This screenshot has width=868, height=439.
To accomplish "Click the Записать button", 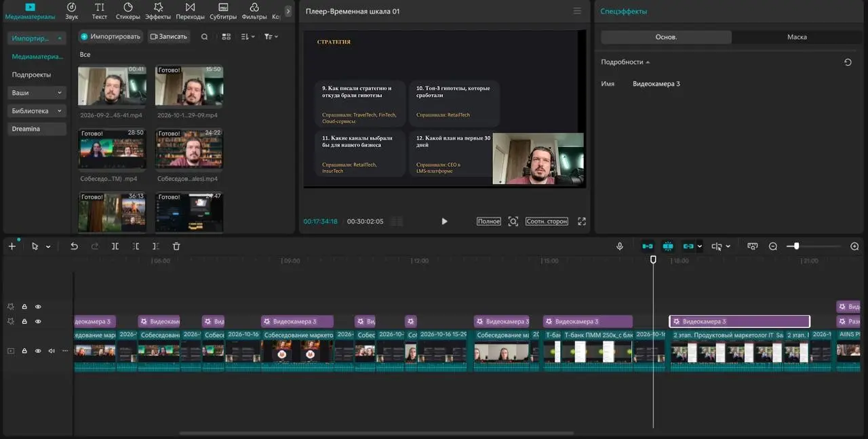I will click(168, 37).
